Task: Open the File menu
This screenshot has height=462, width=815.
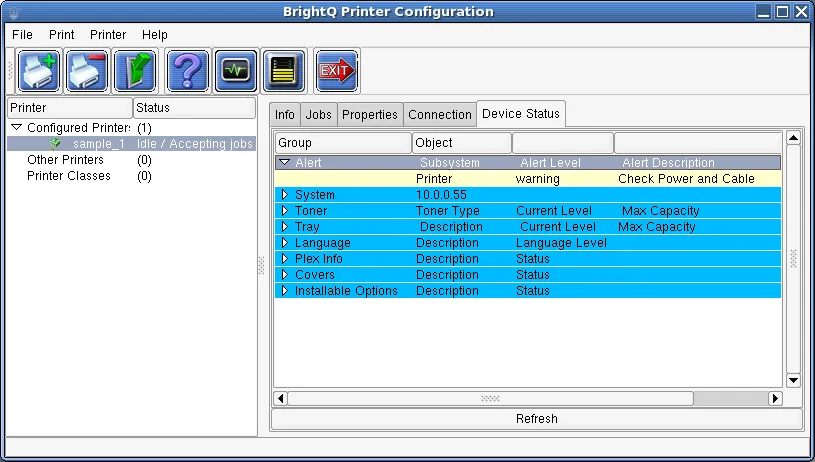Action: point(22,35)
